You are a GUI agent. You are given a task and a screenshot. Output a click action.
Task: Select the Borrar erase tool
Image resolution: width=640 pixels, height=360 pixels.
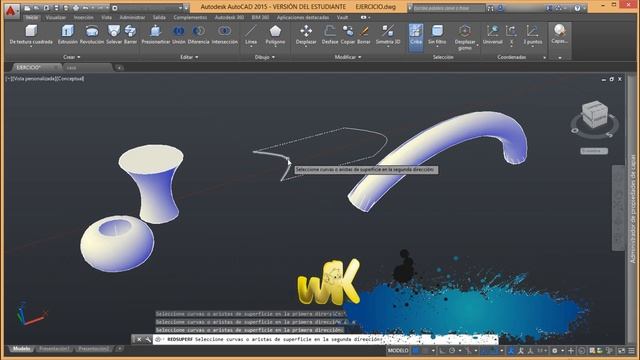click(364, 34)
